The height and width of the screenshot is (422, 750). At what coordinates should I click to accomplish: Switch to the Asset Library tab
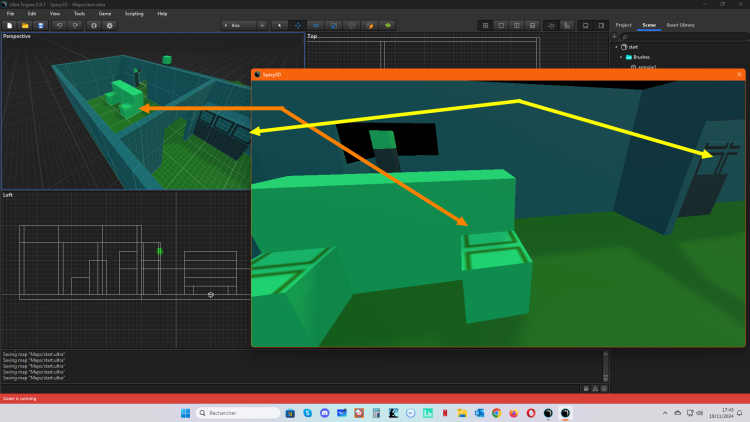tap(679, 25)
